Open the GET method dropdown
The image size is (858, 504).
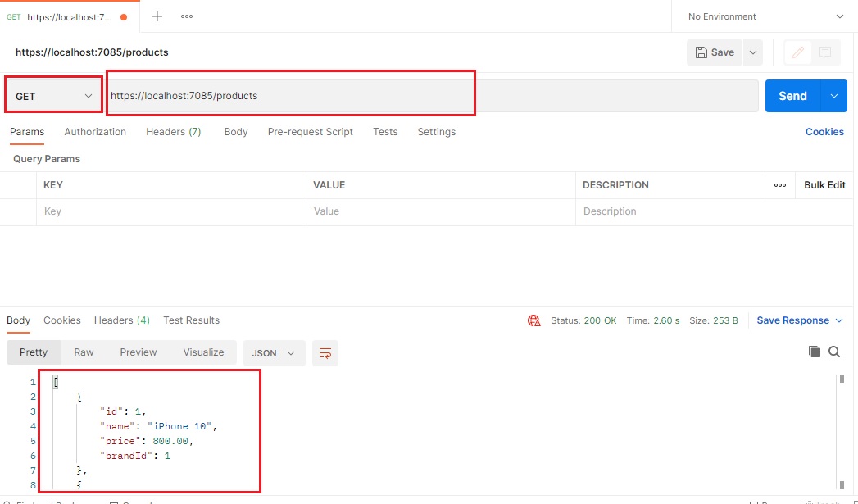click(x=53, y=96)
